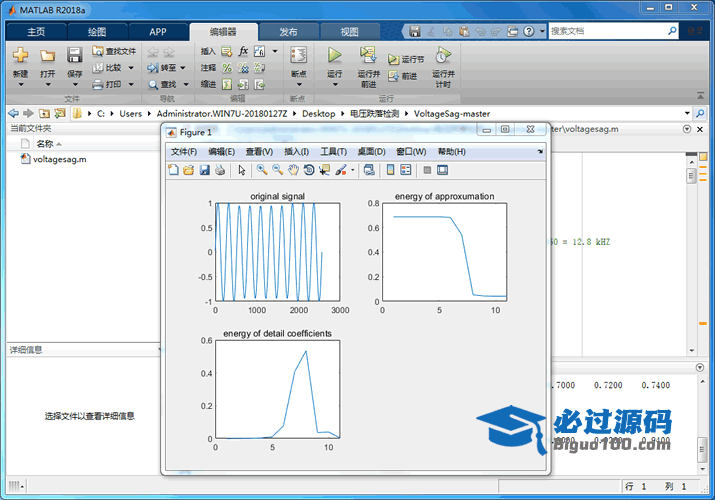715x500 pixels.
Task: Click the 新建 new file plus icon
Action: pyautogui.click(x=21, y=55)
